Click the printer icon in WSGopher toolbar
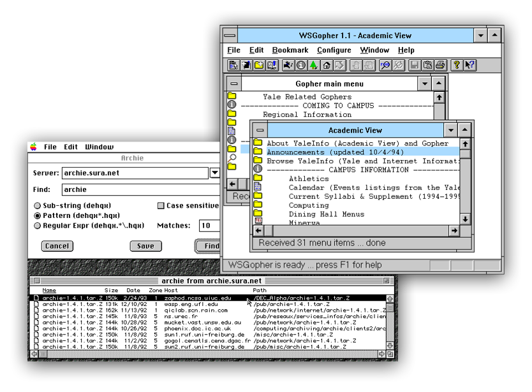The height and width of the screenshot is (392, 532). (440, 65)
